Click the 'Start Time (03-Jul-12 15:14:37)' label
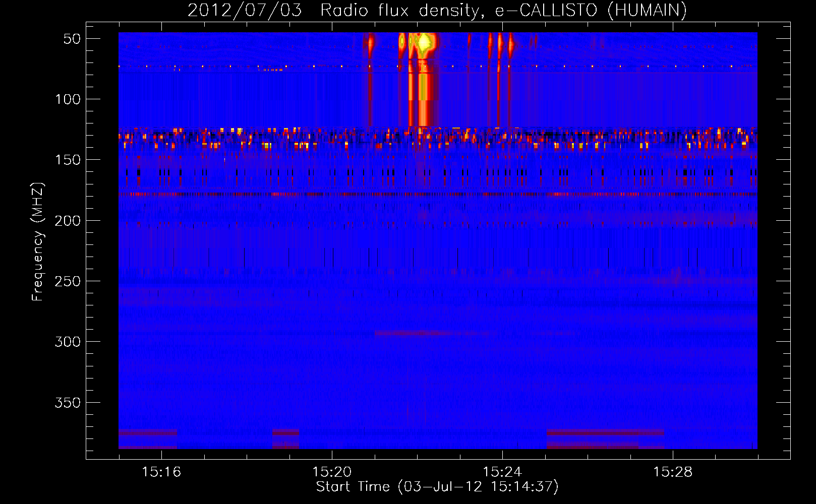 [x=437, y=487]
